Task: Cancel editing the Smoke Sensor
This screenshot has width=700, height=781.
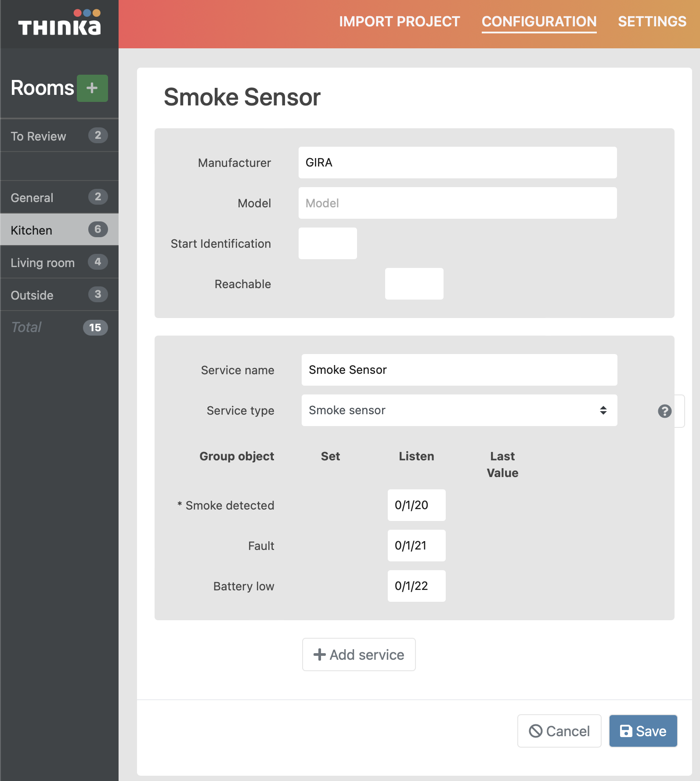Action: click(559, 731)
